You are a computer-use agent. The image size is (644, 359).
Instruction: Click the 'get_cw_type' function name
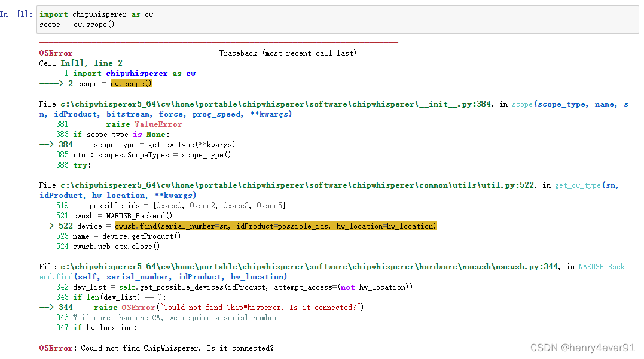[578, 185]
